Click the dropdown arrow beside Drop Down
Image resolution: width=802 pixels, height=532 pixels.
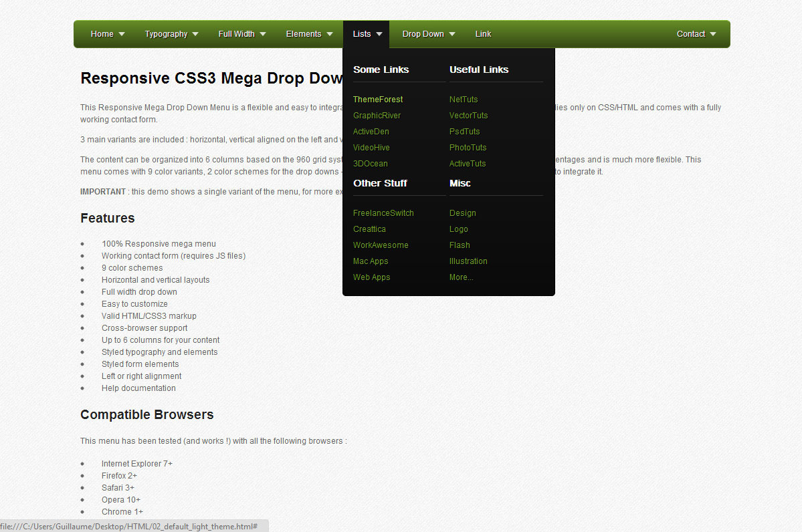click(452, 34)
